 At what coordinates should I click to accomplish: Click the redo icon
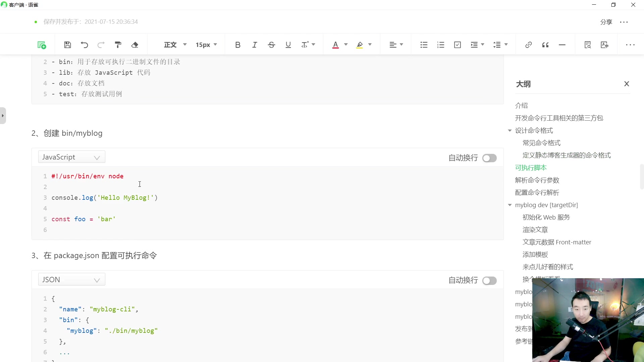point(101,45)
